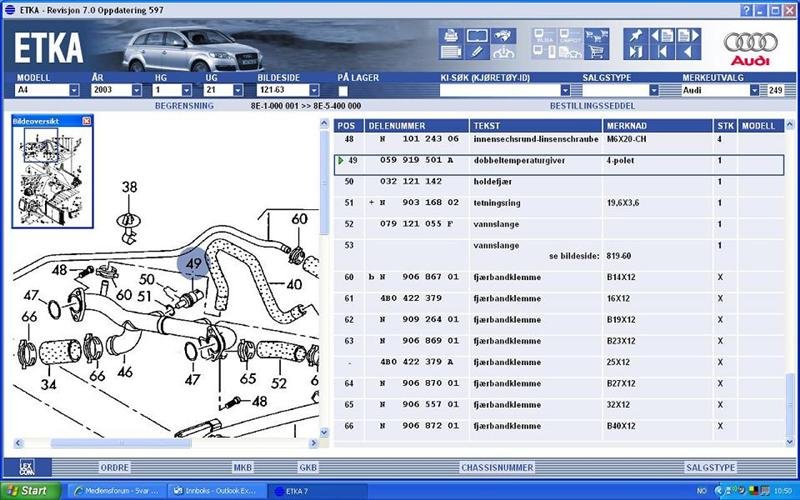Open the MERKEUTVALG brand dropdown
The width and height of the screenshot is (800, 500).
(x=754, y=90)
